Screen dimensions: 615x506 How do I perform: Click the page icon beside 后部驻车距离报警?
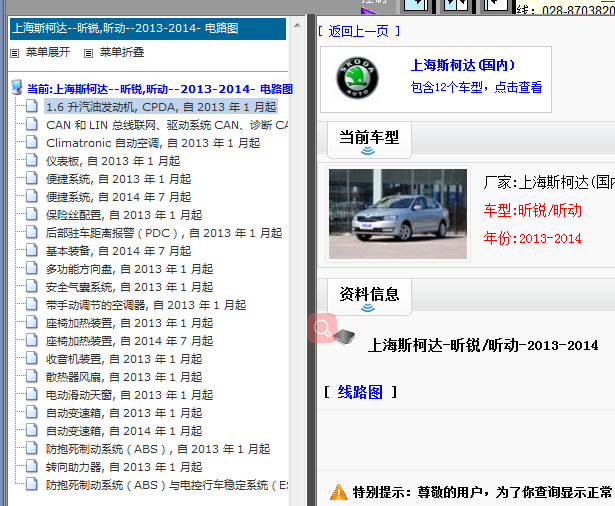[32, 232]
